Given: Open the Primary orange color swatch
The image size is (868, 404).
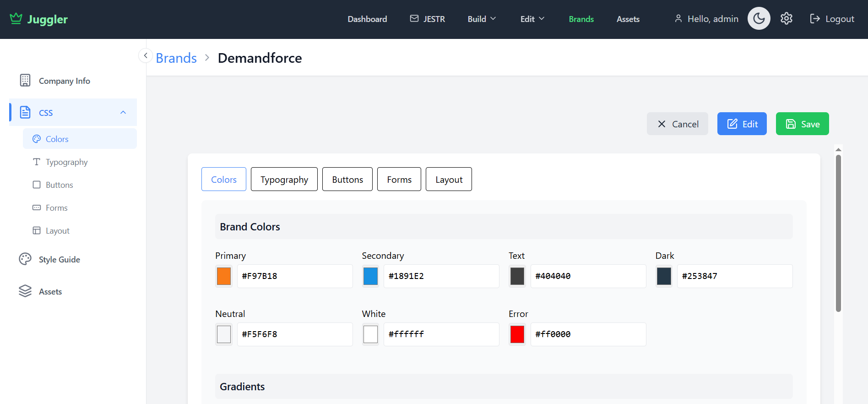Looking at the screenshot, I should tap(224, 276).
